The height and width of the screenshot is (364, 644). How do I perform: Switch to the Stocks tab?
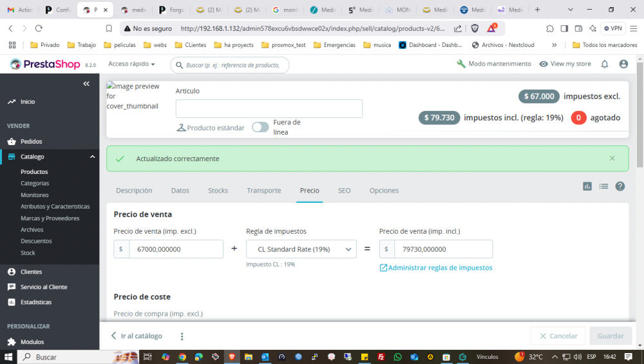click(218, 191)
